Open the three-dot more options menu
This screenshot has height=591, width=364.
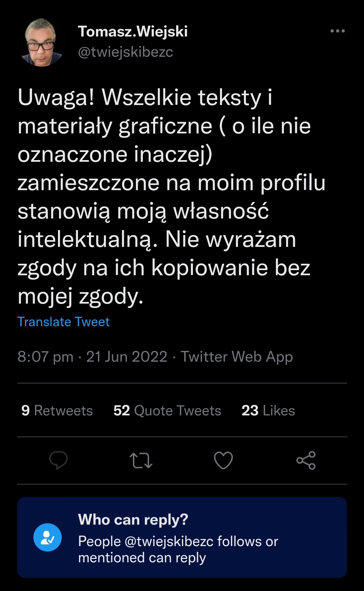click(337, 31)
